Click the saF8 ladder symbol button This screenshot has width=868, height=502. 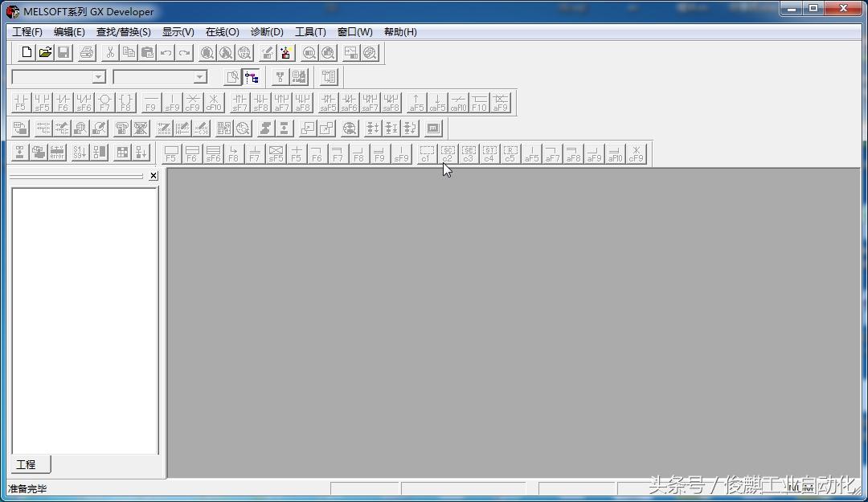coord(391,102)
